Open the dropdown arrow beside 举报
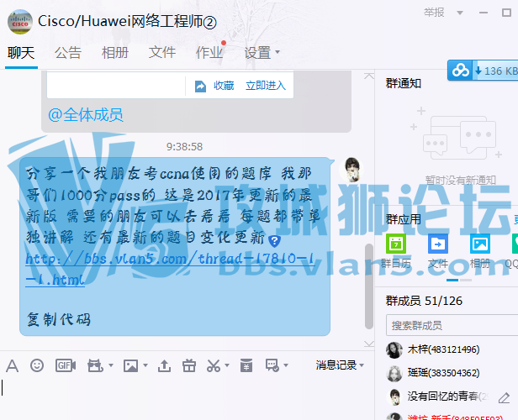The height and width of the screenshot is (420, 518). tap(459, 13)
